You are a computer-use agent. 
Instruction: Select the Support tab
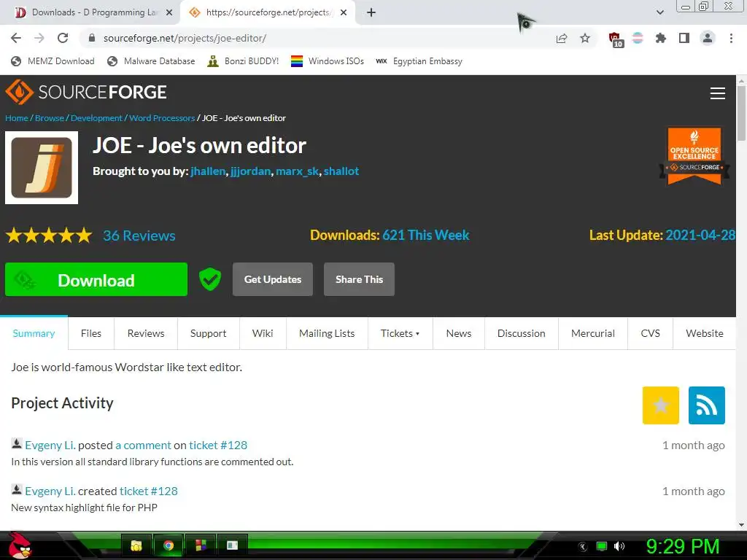(208, 333)
